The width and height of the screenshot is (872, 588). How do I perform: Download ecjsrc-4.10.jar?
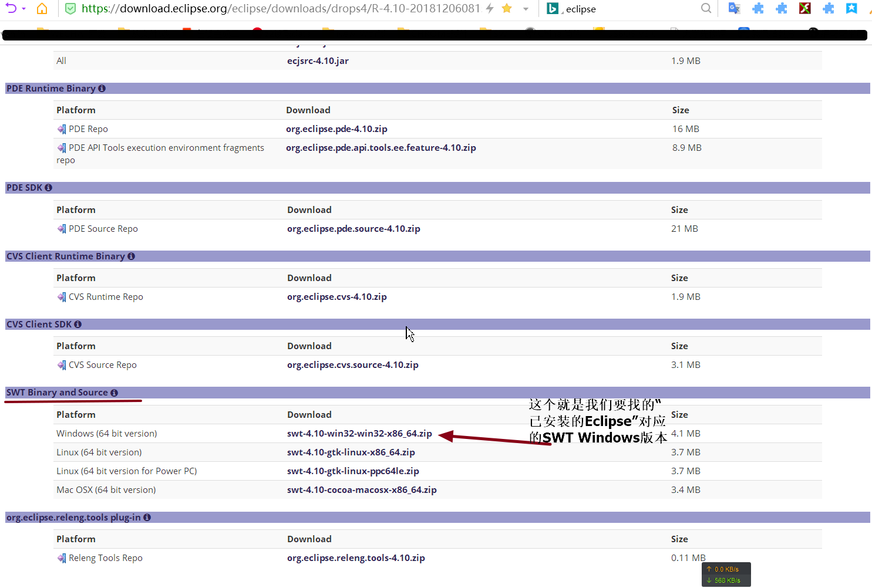pyautogui.click(x=318, y=60)
